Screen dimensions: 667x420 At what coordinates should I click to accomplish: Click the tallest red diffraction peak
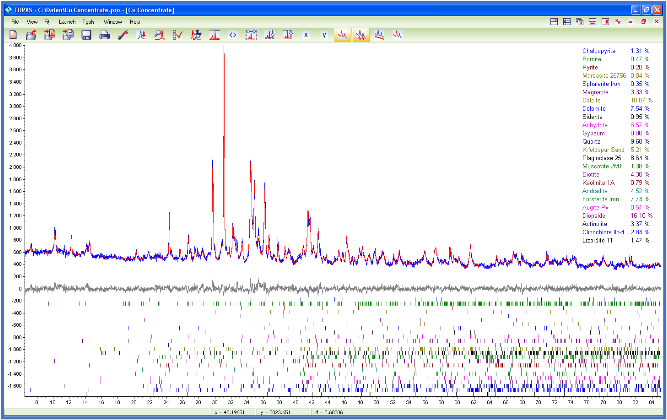tap(224, 55)
